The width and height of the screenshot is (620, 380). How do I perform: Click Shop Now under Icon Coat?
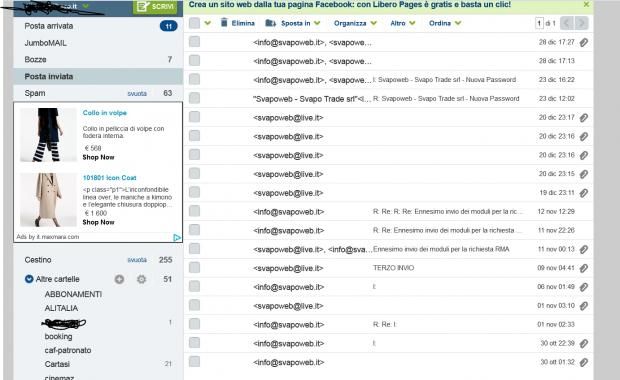point(98,222)
